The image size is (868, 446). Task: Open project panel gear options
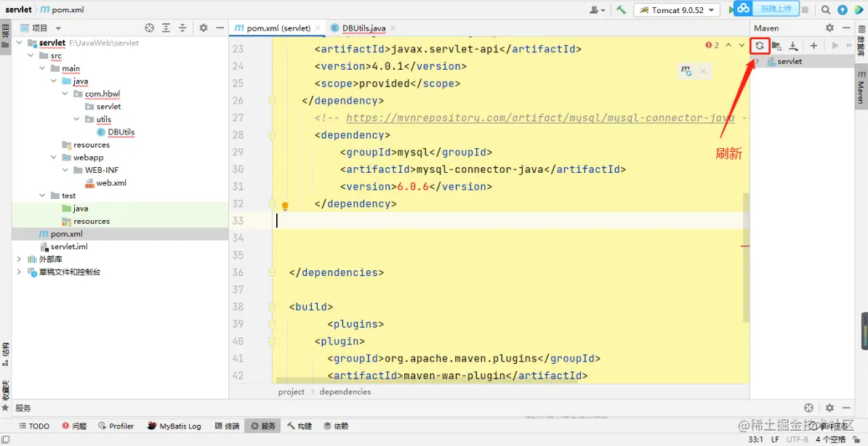click(203, 28)
